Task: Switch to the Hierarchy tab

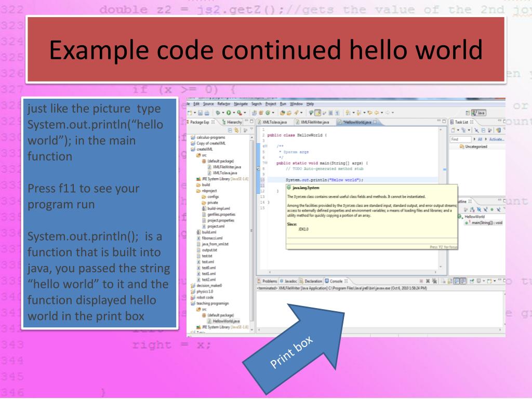Action: pos(232,122)
